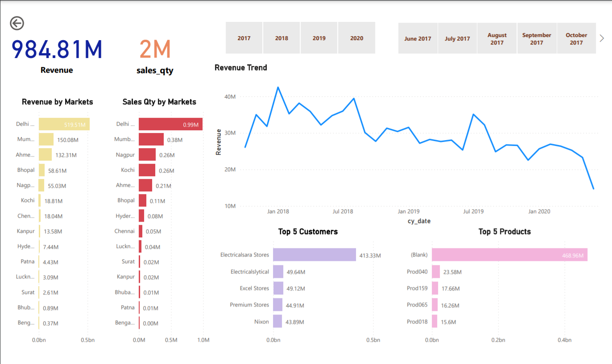This screenshot has width=612, height=364.
Task: Select Mumbai 150.08M revenue bar
Action: [46, 139]
